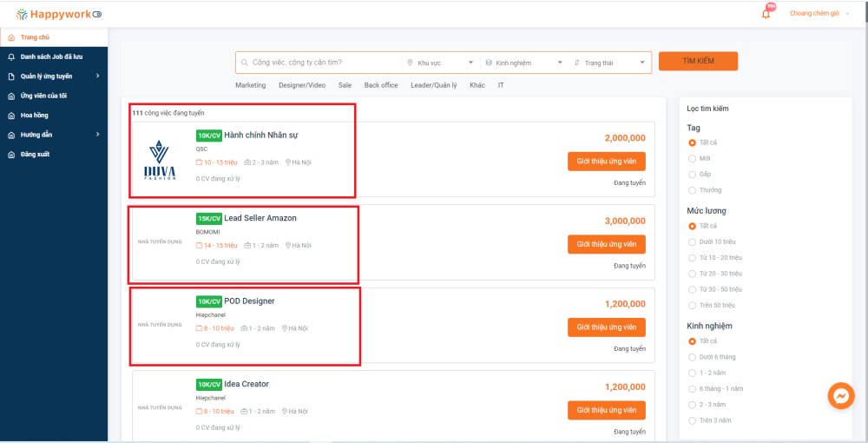
Task: Open the Messenger chat bubble
Action: tap(840, 396)
